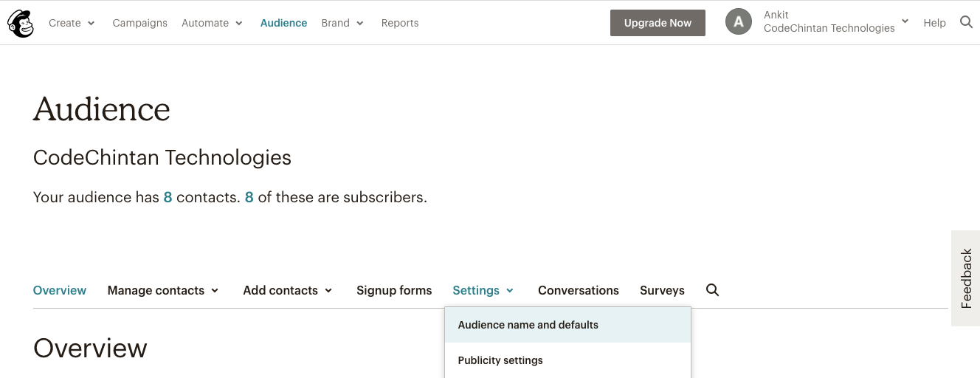Open the Add contacts dropdown
This screenshot has height=378, width=980.
click(x=288, y=291)
